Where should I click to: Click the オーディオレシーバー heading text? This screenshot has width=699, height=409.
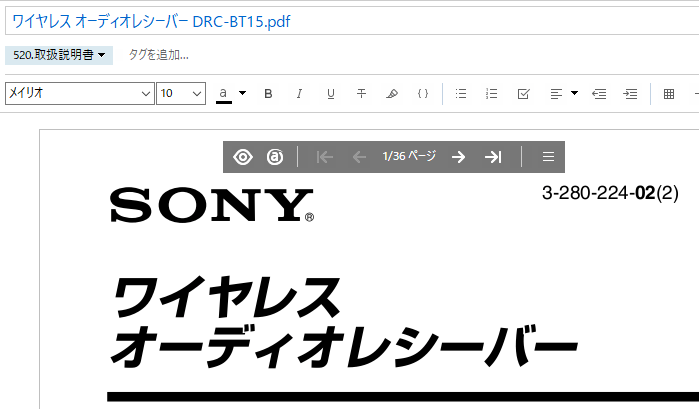pyautogui.click(x=344, y=346)
